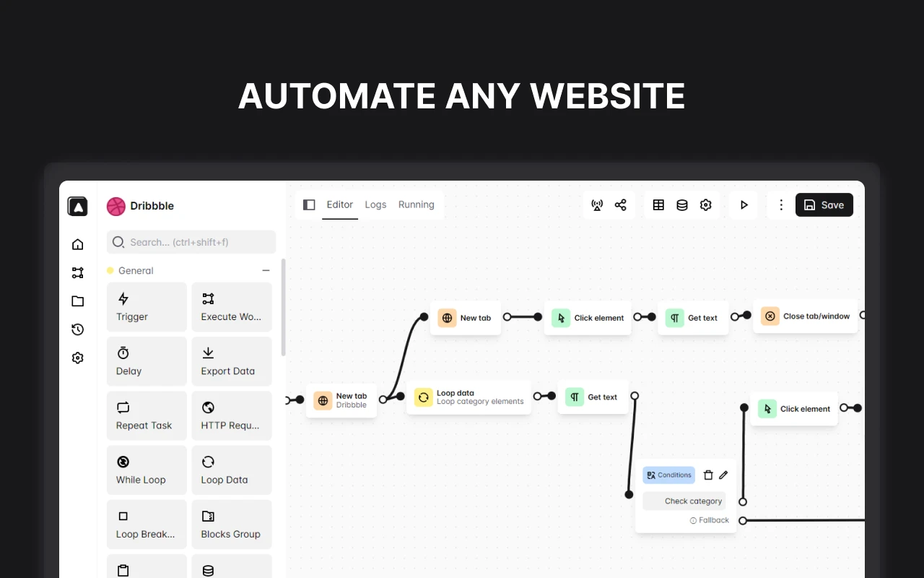Select the top-row Get text node
Screen dimensions: 924x578
click(x=693, y=318)
